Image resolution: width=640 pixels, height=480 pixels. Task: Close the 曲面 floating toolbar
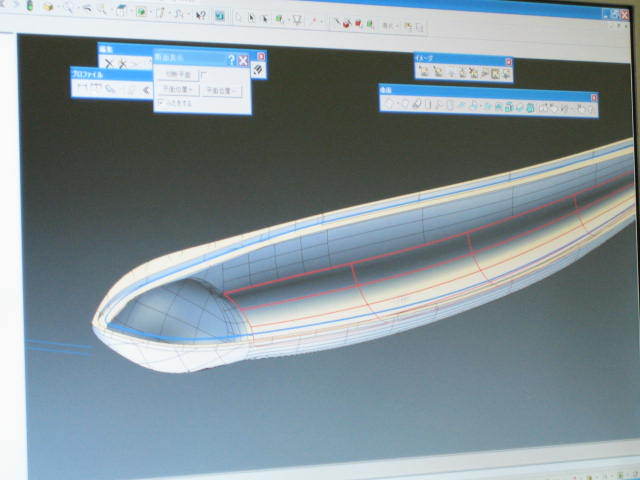pos(594,98)
